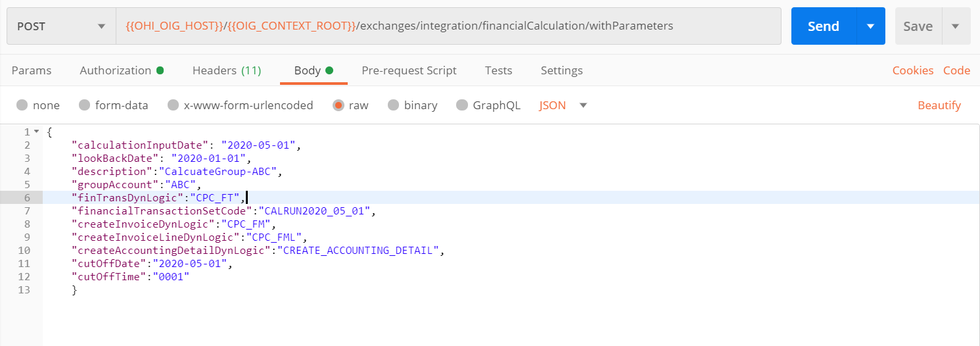Screen dimensions: 980x346
Task: Open the POST method dropdown
Action: pyautogui.click(x=61, y=26)
